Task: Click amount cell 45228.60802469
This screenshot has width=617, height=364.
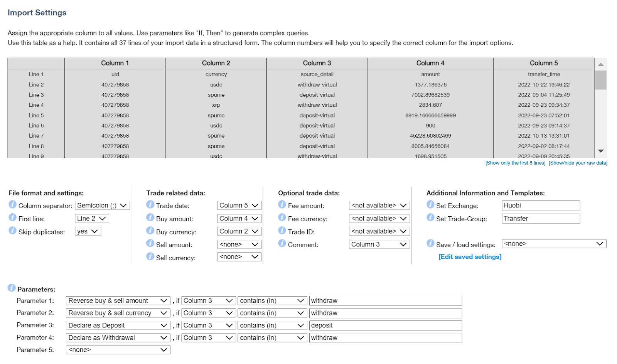Action: [430, 136]
